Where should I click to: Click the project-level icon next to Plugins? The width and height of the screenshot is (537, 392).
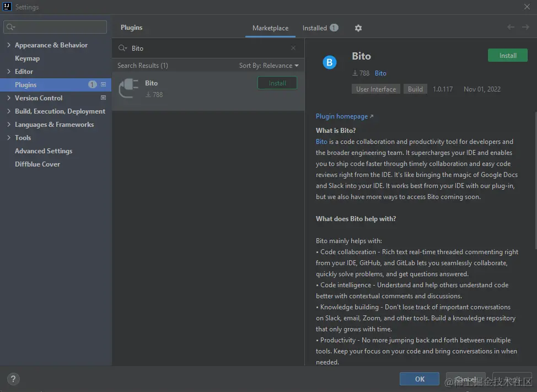(x=104, y=84)
